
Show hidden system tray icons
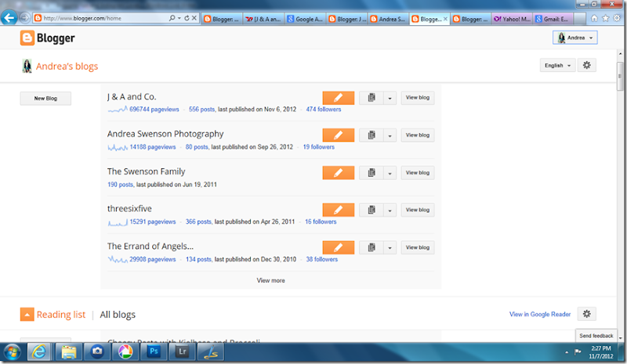(x=567, y=352)
